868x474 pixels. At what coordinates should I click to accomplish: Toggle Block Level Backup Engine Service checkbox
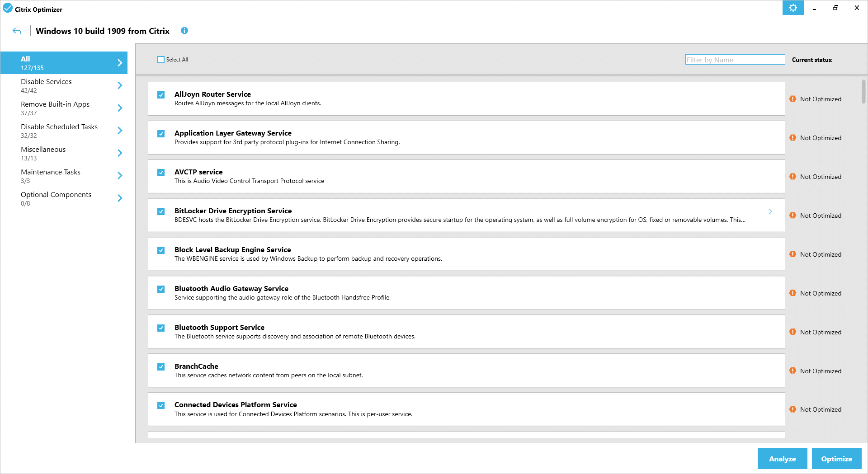[161, 250]
